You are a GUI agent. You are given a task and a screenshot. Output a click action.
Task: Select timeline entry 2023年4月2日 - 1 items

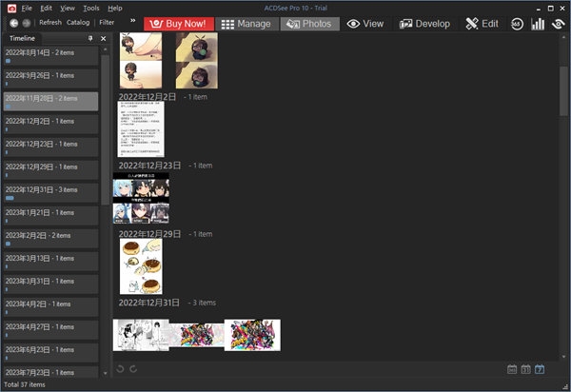point(50,308)
